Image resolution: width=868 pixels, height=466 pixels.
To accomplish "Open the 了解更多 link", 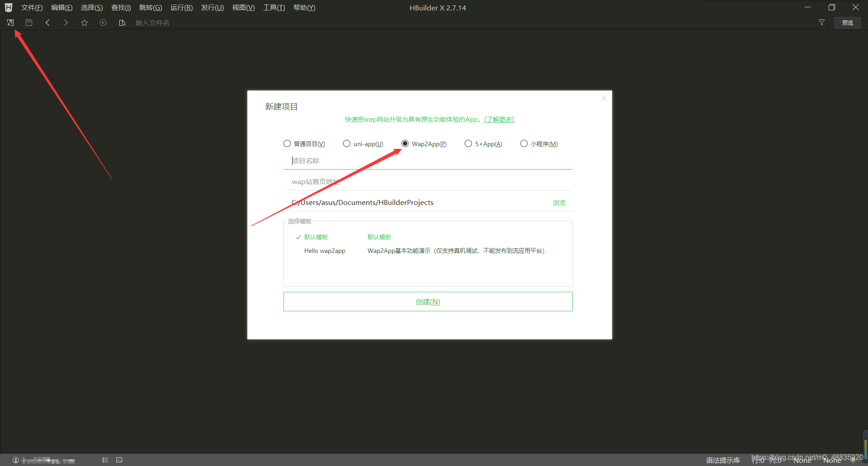I will pos(499,119).
